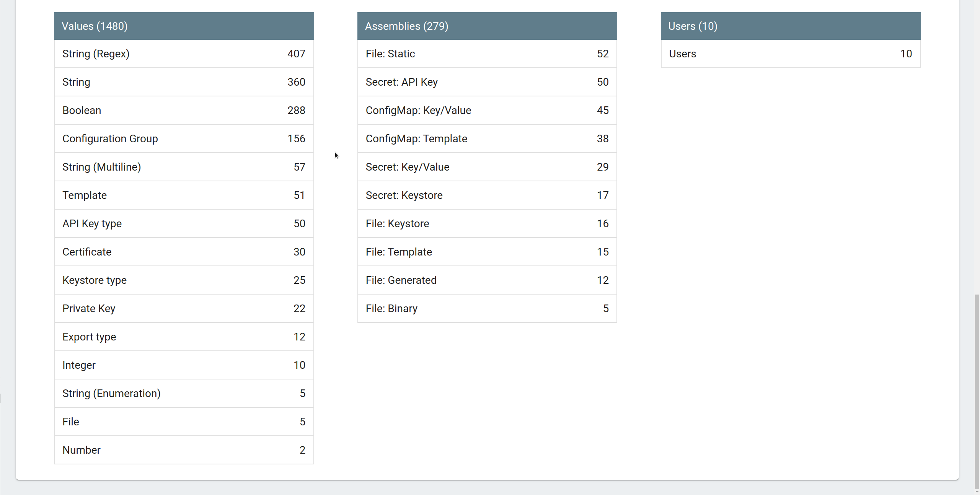Image resolution: width=980 pixels, height=495 pixels.
Task: Click the Users (10) table header
Action: click(x=790, y=26)
